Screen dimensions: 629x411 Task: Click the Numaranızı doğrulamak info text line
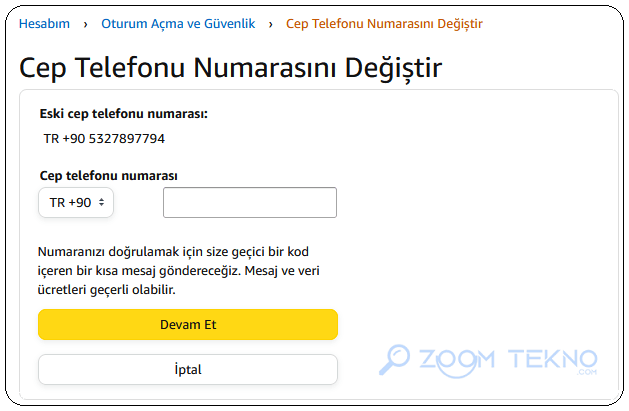click(x=173, y=252)
